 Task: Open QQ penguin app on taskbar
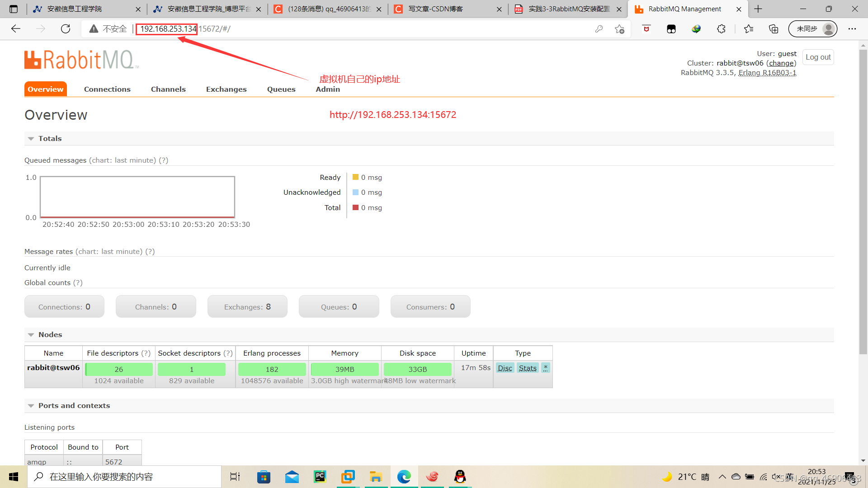point(460,477)
